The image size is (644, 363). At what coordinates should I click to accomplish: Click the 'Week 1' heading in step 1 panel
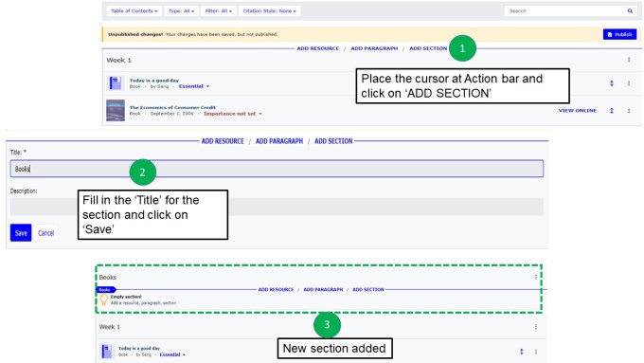pyautogui.click(x=118, y=60)
